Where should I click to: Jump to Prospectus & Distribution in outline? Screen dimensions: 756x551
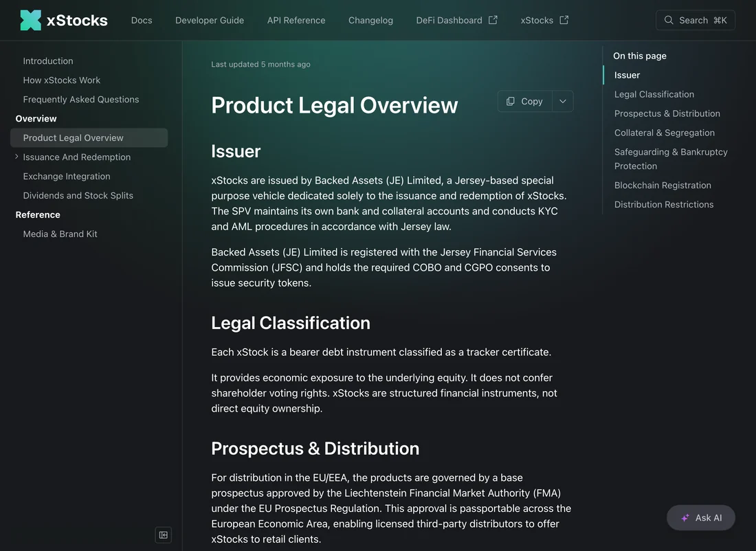coord(667,114)
